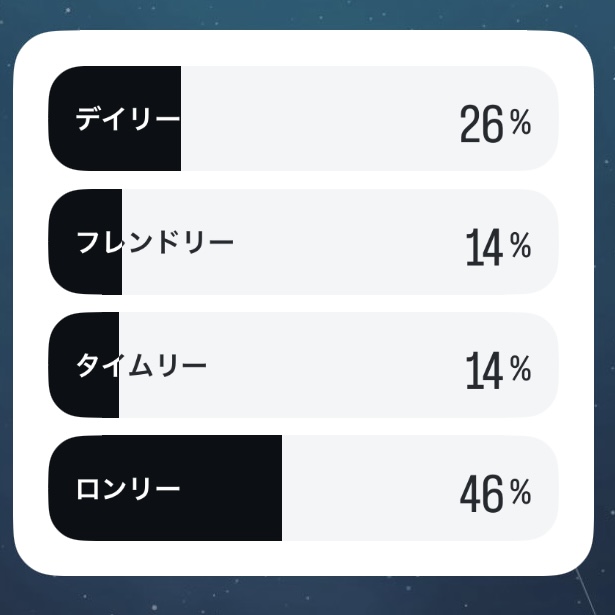
Task: Click the light unfilled area of デイリー bar
Action: (320, 119)
